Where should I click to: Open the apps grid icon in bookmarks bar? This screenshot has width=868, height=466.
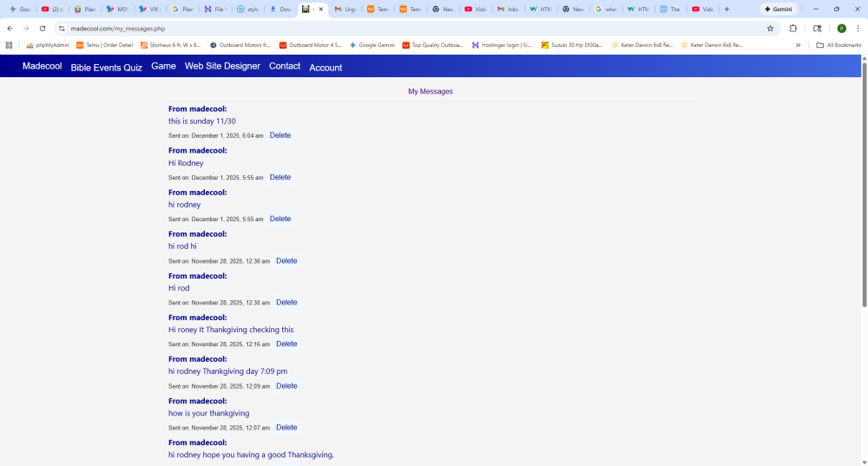[10, 45]
